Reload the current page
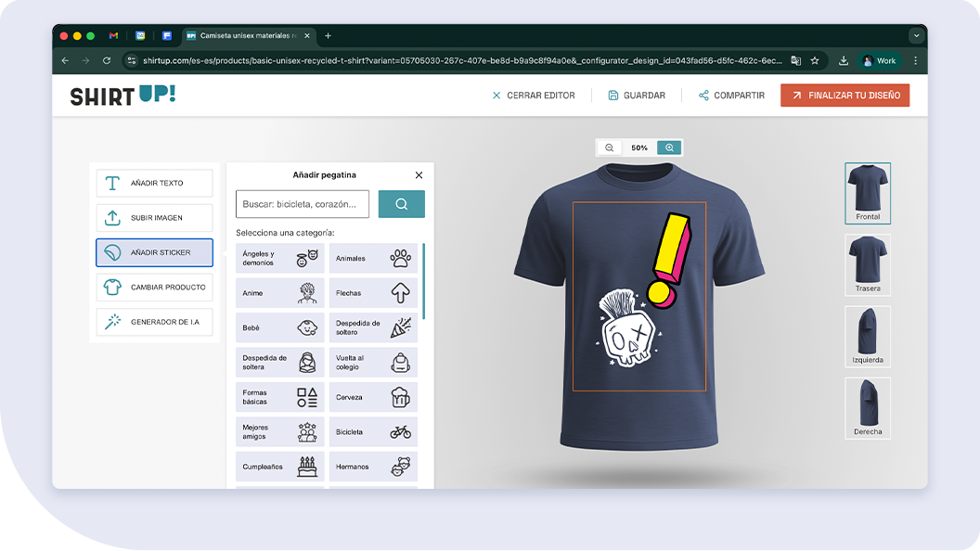Image resolution: width=980 pixels, height=551 pixels. [x=107, y=60]
